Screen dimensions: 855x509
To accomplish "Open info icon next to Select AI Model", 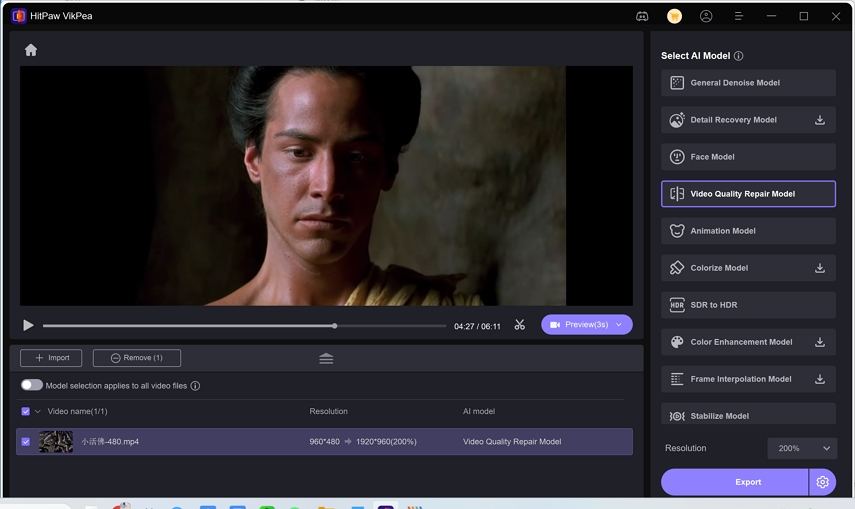I will [738, 56].
